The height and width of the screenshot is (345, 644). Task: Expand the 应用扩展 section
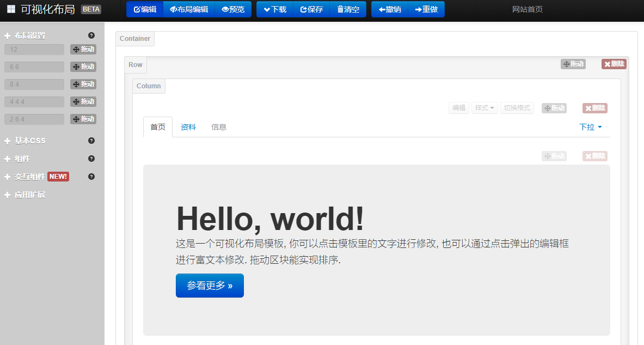point(29,195)
